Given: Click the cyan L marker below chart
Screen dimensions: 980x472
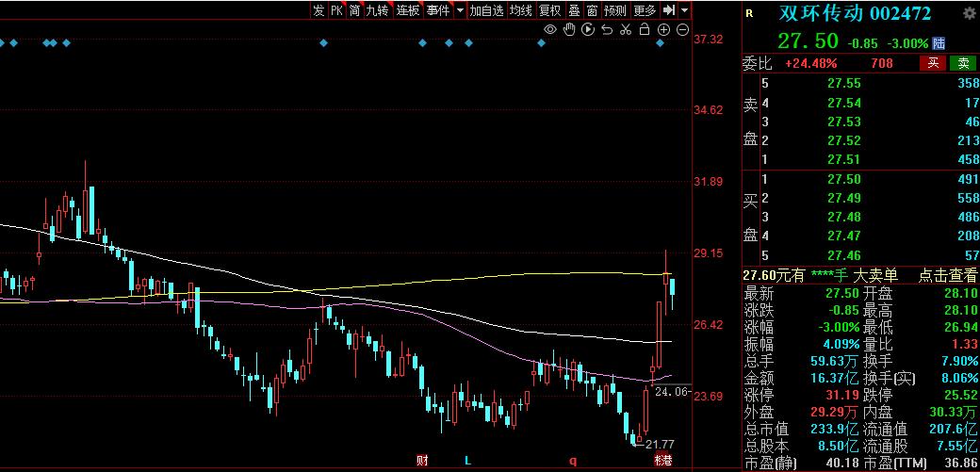Looking at the screenshot, I should pyautogui.click(x=466, y=462).
